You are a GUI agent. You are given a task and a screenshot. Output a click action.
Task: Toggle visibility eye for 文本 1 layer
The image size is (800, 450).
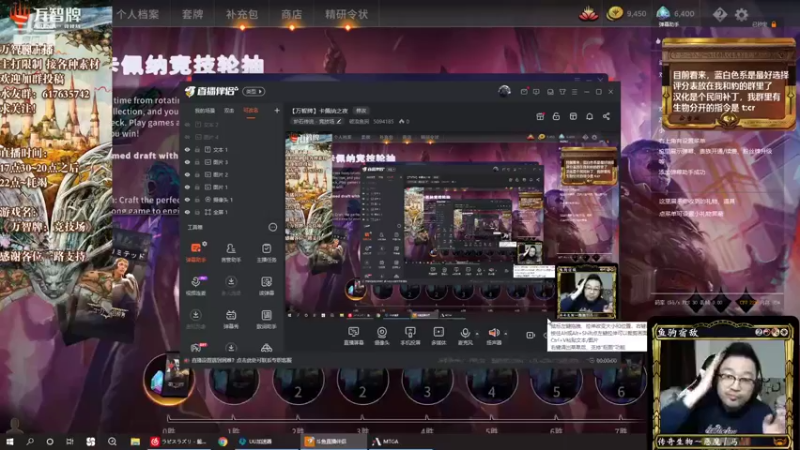(187, 149)
